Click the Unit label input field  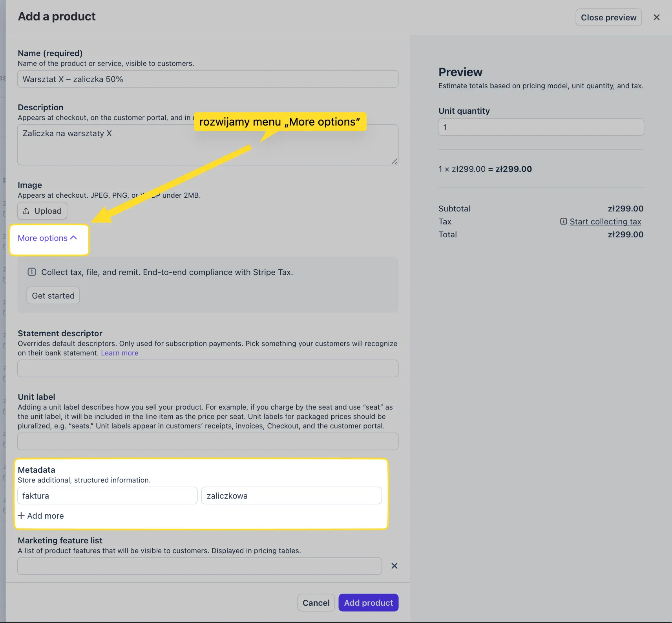click(208, 441)
